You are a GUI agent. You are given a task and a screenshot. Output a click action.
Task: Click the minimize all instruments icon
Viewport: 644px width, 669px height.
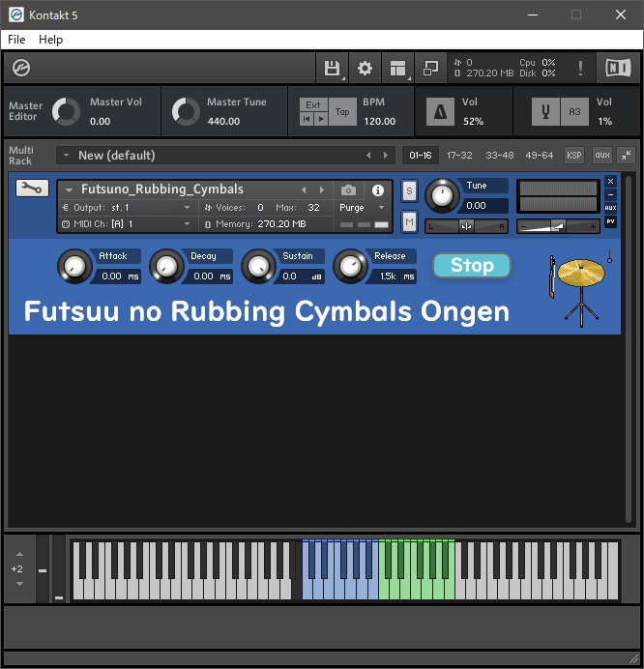pos(626,156)
